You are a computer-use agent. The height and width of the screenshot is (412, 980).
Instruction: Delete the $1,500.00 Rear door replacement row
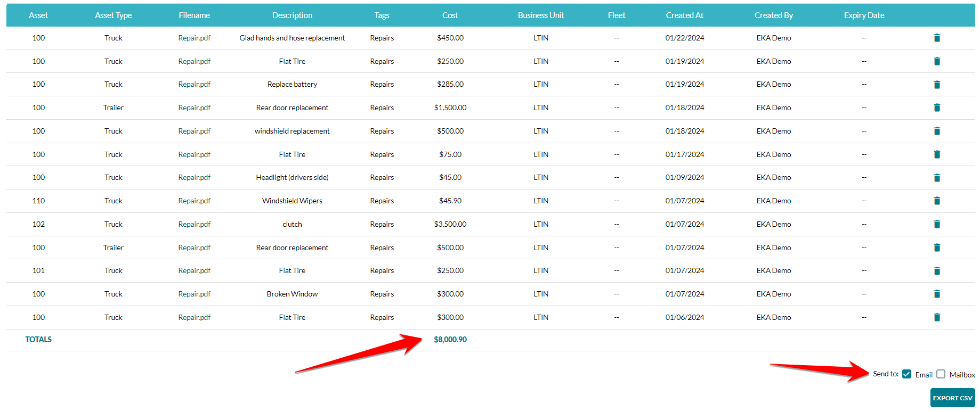point(937,108)
